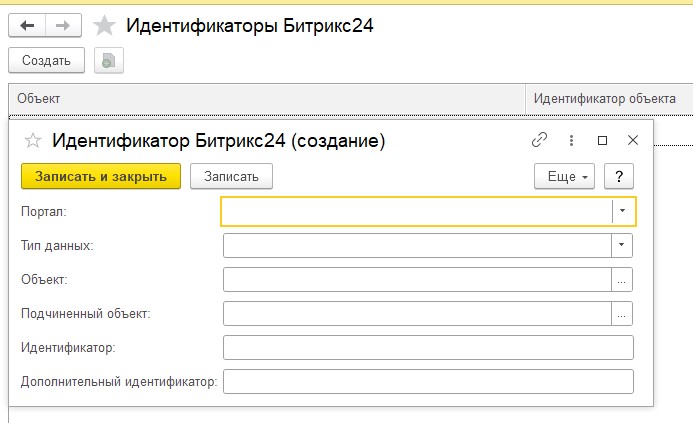Viewport: 693px width, 423px height.
Task: Click the back navigation arrow
Action: (x=27, y=26)
